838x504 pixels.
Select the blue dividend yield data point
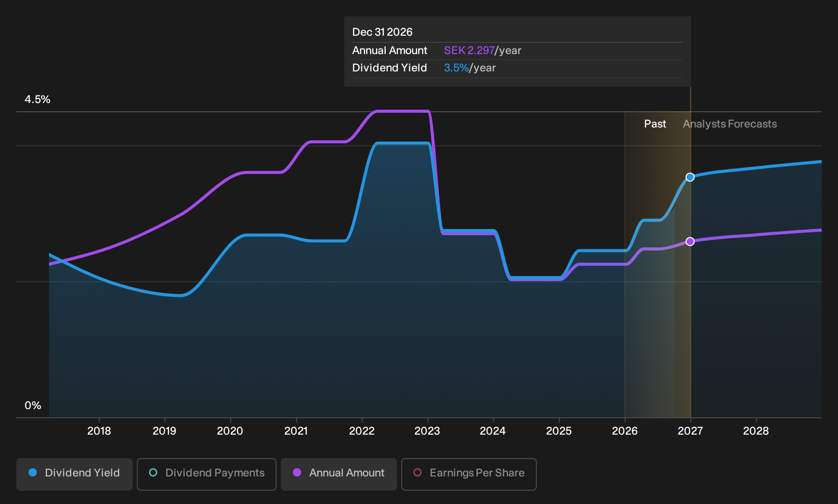click(x=690, y=178)
